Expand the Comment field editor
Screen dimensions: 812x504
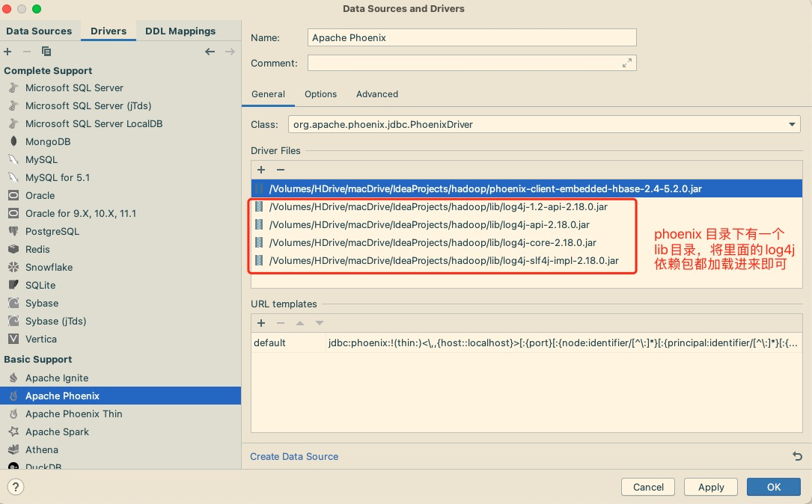point(626,63)
